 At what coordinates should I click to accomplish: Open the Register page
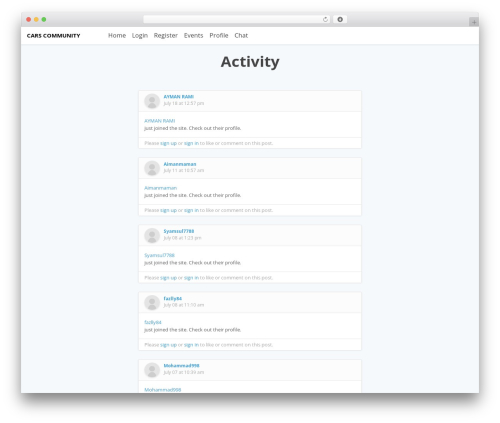click(166, 35)
